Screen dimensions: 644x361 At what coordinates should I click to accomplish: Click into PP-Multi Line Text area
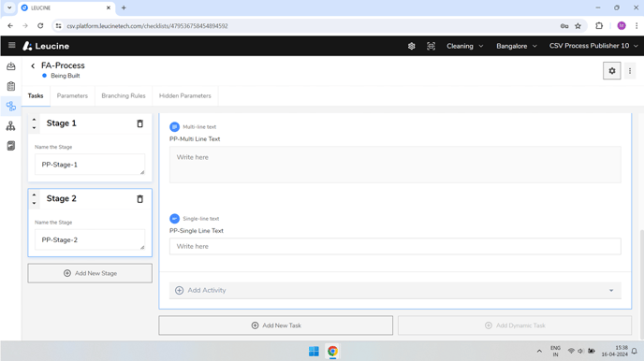coord(395,165)
